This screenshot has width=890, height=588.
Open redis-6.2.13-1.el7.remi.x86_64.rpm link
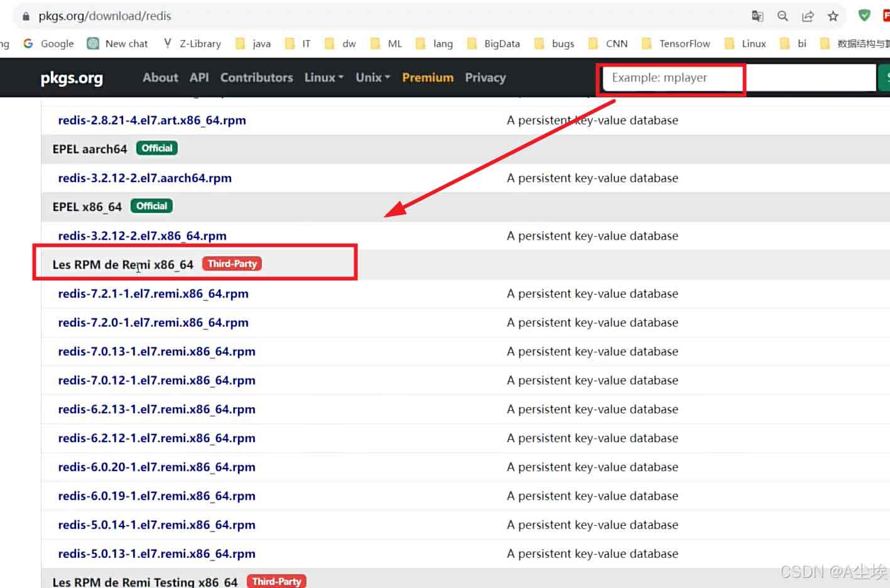tap(156, 409)
